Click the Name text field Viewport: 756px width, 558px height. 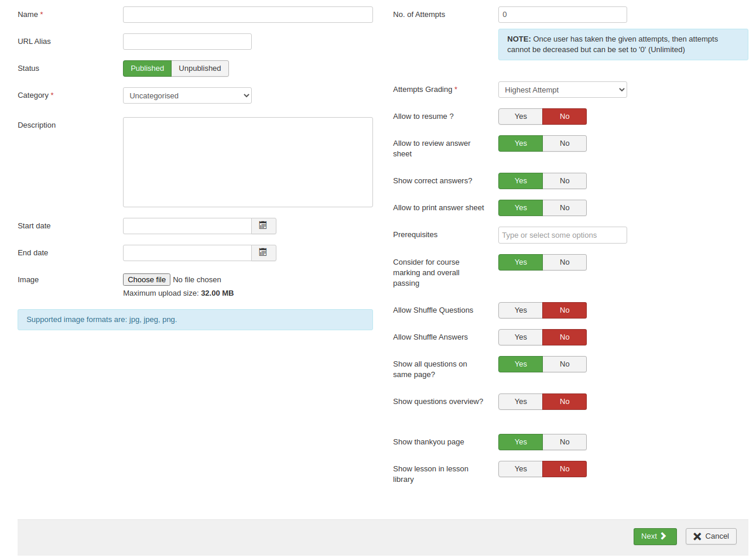(248, 15)
